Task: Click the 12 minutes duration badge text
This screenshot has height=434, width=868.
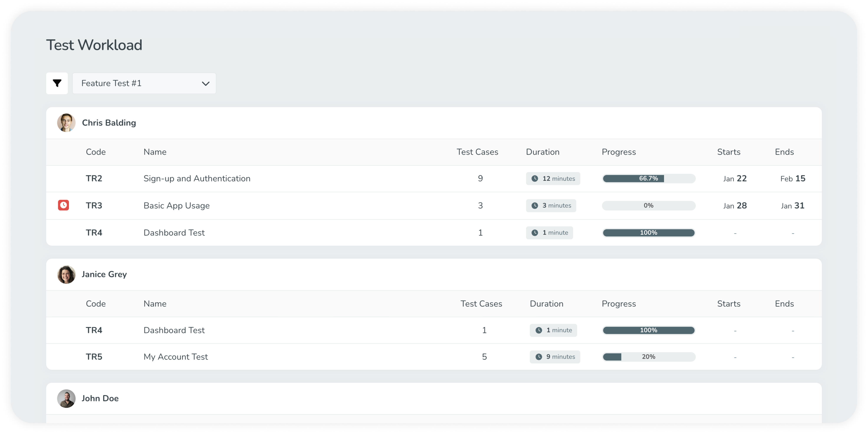Action: click(x=559, y=179)
